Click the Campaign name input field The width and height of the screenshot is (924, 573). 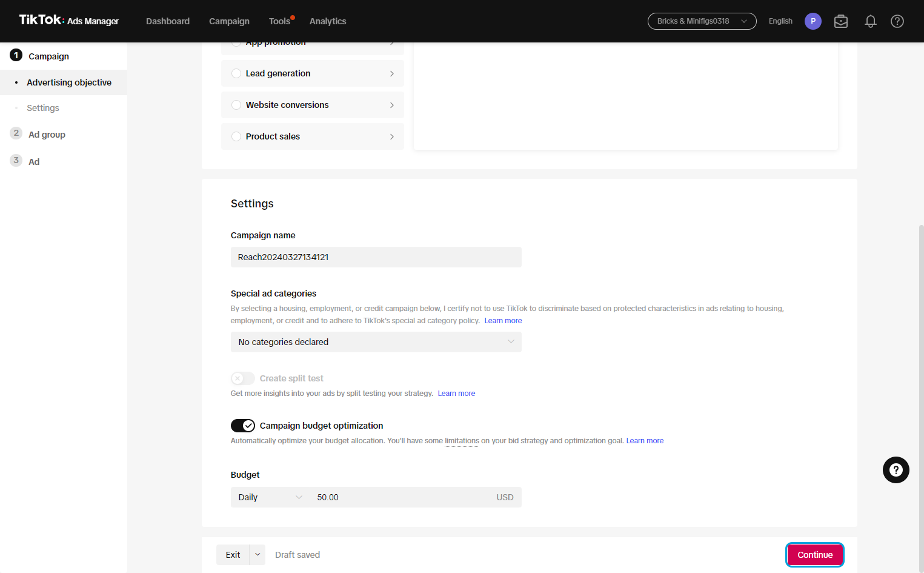pyautogui.click(x=376, y=257)
